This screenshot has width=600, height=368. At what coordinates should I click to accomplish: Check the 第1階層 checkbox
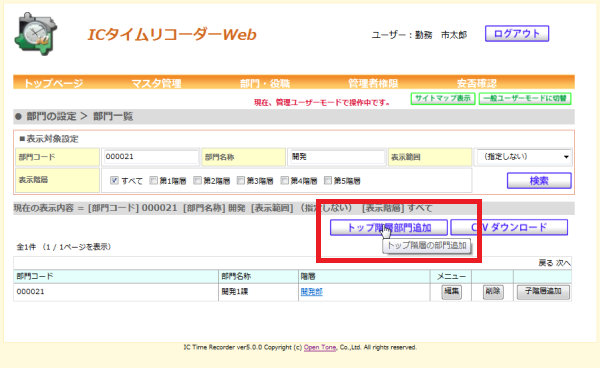153,180
